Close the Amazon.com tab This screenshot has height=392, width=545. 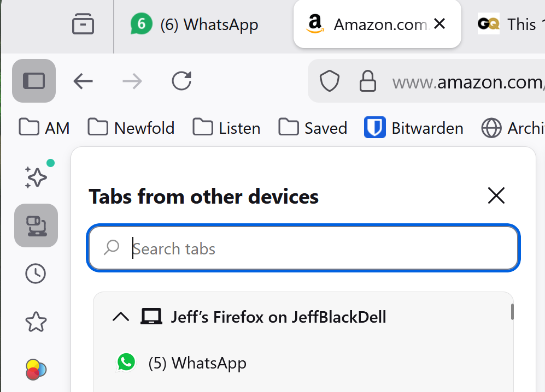[439, 24]
